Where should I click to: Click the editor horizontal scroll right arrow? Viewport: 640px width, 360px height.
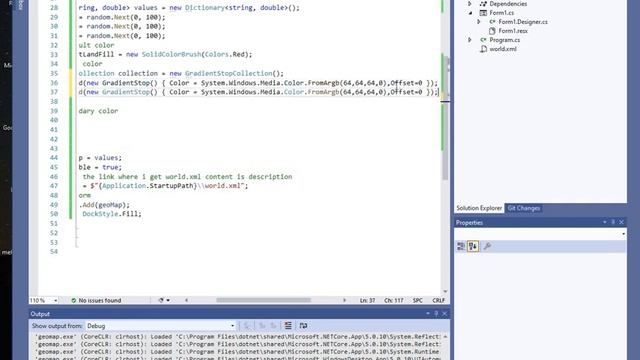point(344,300)
